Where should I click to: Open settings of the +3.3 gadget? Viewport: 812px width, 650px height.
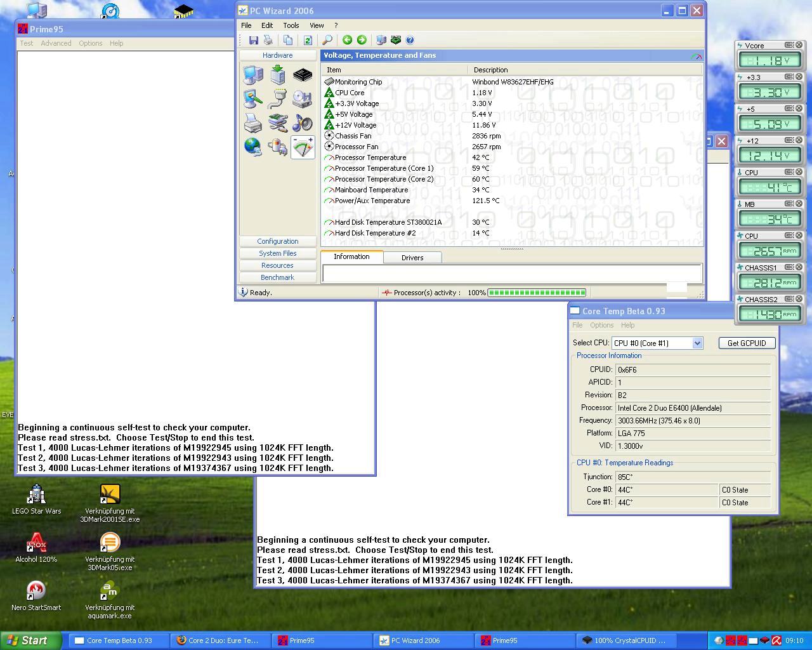[x=789, y=77]
